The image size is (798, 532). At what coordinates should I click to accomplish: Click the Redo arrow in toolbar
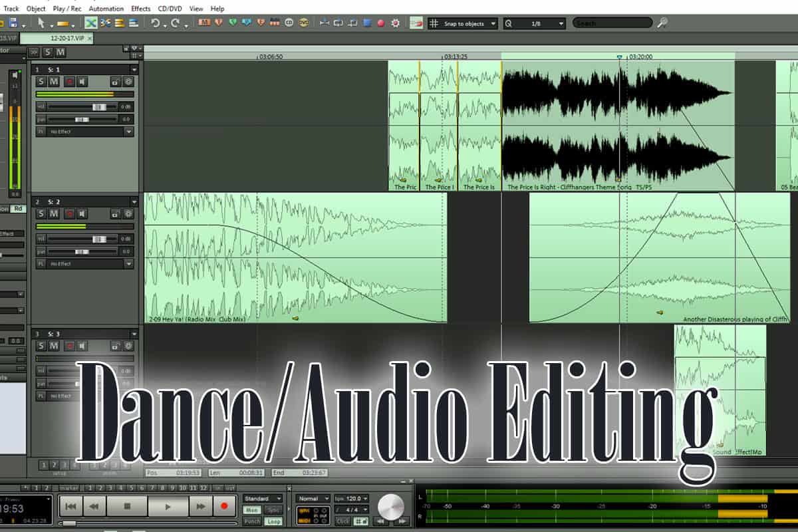pyautogui.click(x=176, y=23)
